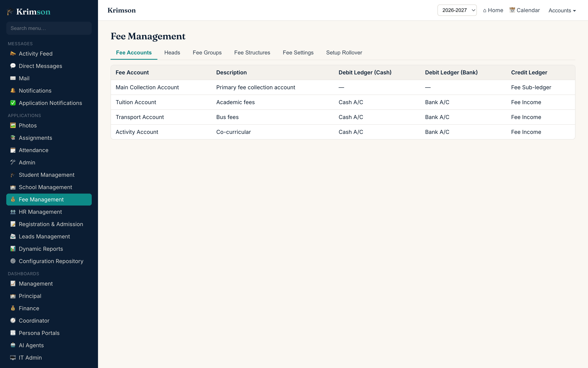Click the Dynamic Reports bar chart icon

click(x=13, y=249)
